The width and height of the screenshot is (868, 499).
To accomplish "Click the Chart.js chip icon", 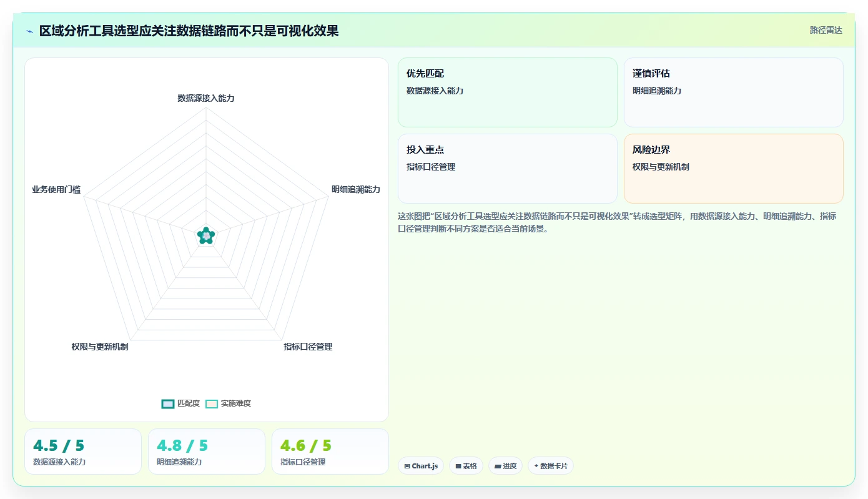I will click(x=407, y=466).
